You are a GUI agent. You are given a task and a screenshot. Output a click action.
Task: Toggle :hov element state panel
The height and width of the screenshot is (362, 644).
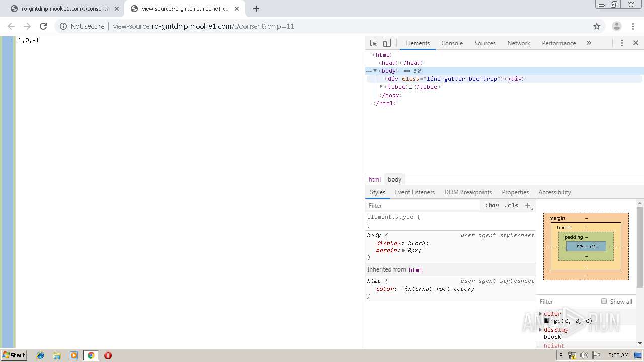point(492,205)
